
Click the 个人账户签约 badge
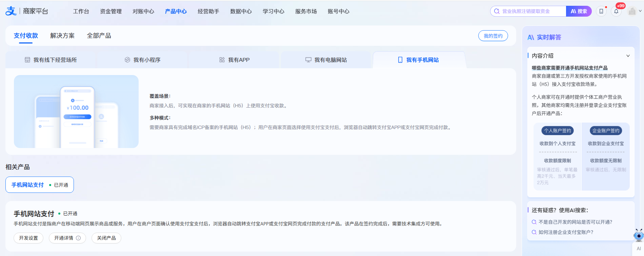coord(558,131)
